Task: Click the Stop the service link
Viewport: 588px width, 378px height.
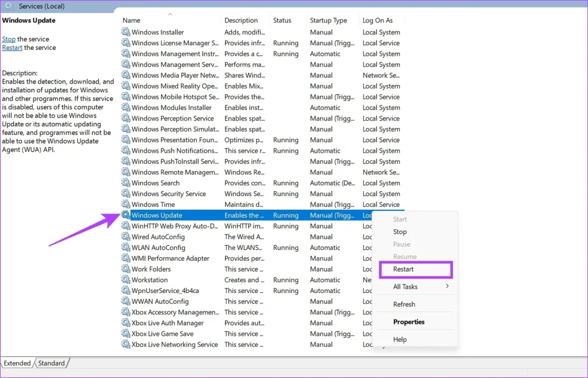Action: point(9,38)
